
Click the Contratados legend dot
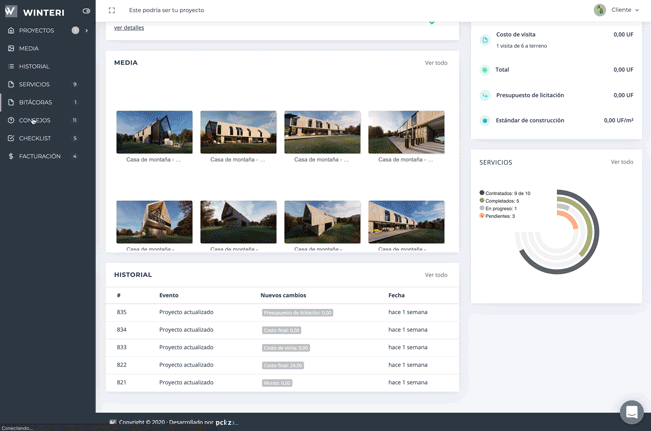click(x=482, y=193)
